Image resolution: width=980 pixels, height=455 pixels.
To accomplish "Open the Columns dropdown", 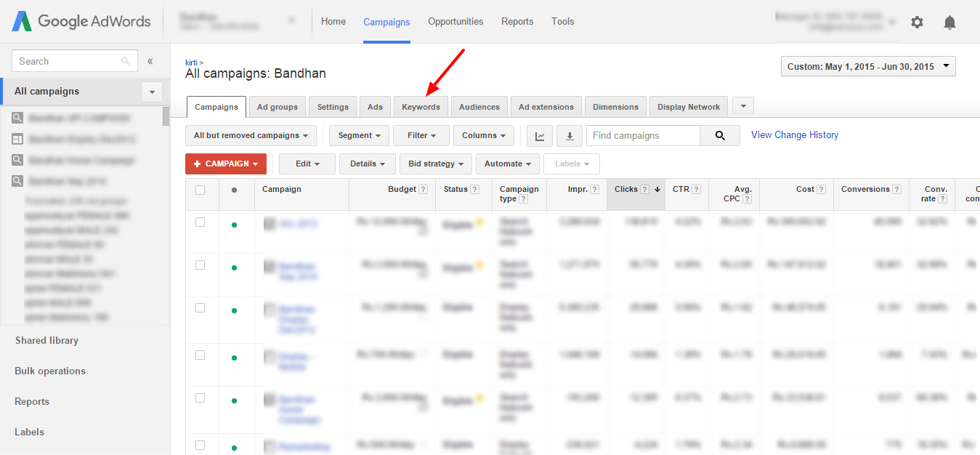I will 484,135.
